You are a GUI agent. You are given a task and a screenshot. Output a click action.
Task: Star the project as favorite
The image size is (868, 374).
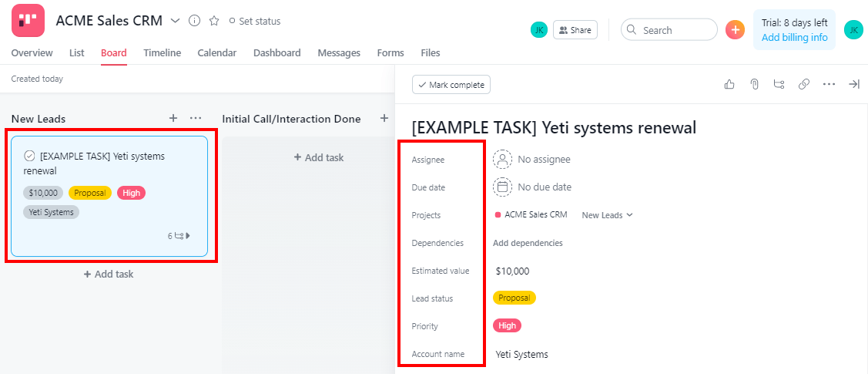point(213,21)
